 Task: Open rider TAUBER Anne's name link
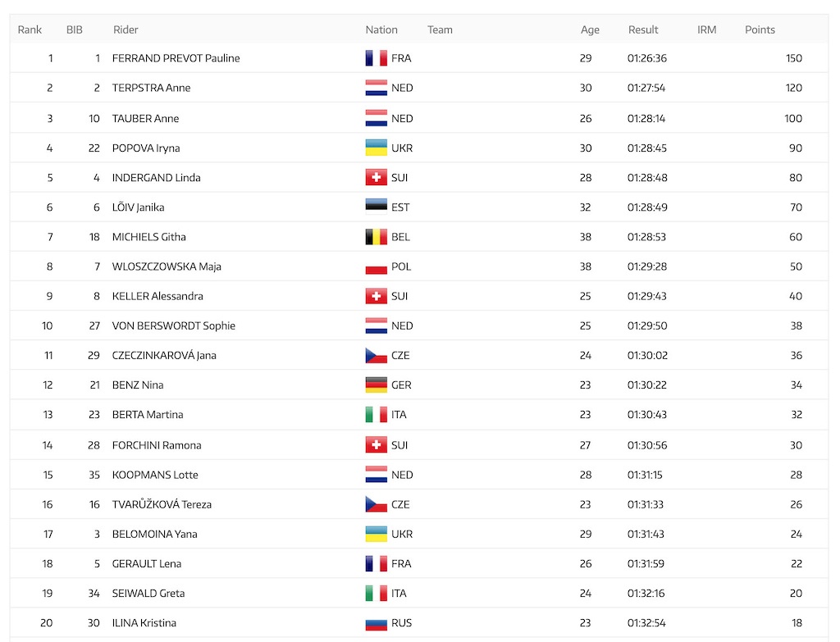(145, 118)
